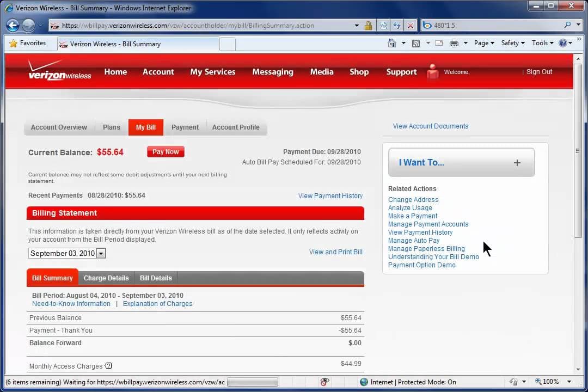Open the Support navigation item

tap(401, 72)
